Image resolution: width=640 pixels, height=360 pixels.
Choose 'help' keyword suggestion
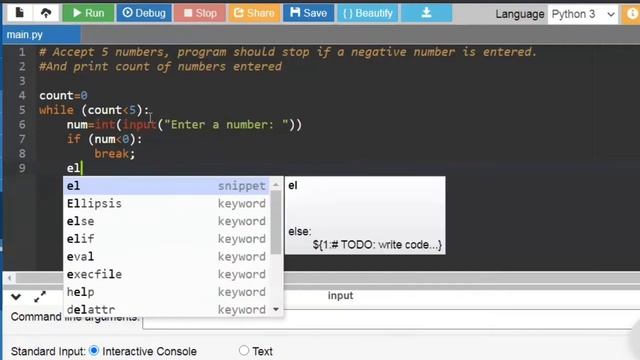pyautogui.click(x=167, y=292)
